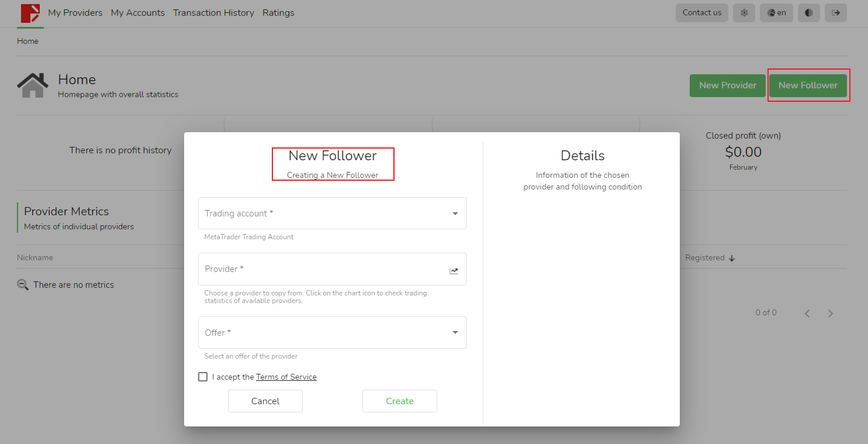The height and width of the screenshot is (444, 868).
Task: Expand the Offer dropdown
Action: click(455, 332)
